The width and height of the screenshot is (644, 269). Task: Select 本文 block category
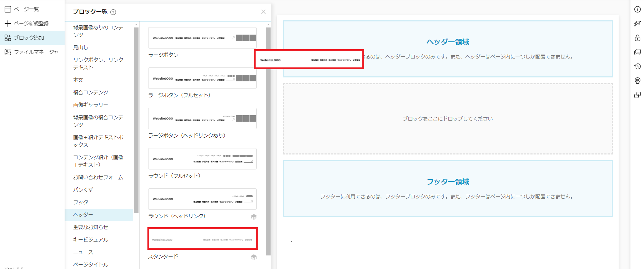pos(99,80)
